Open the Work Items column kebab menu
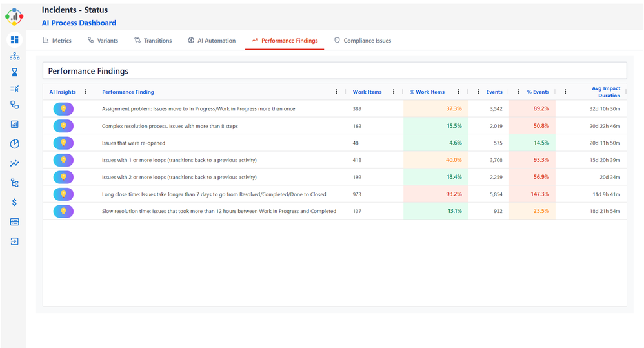This screenshot has height=348, width=644. [394, 92]
